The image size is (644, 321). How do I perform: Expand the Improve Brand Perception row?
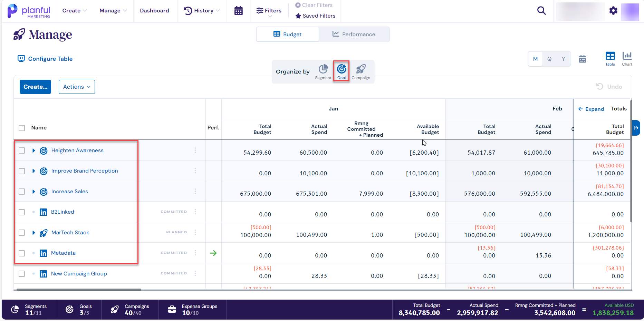coord(33,171)
